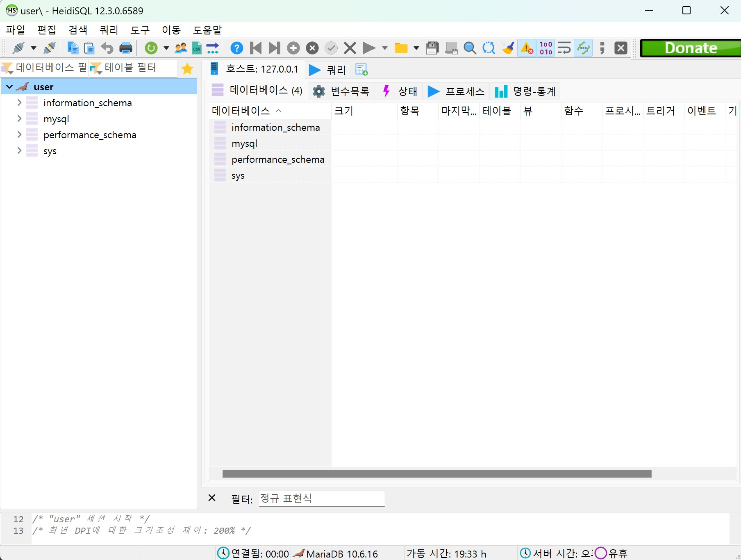
Task: Expand mysql in the tree
Action: coord(19,118)
